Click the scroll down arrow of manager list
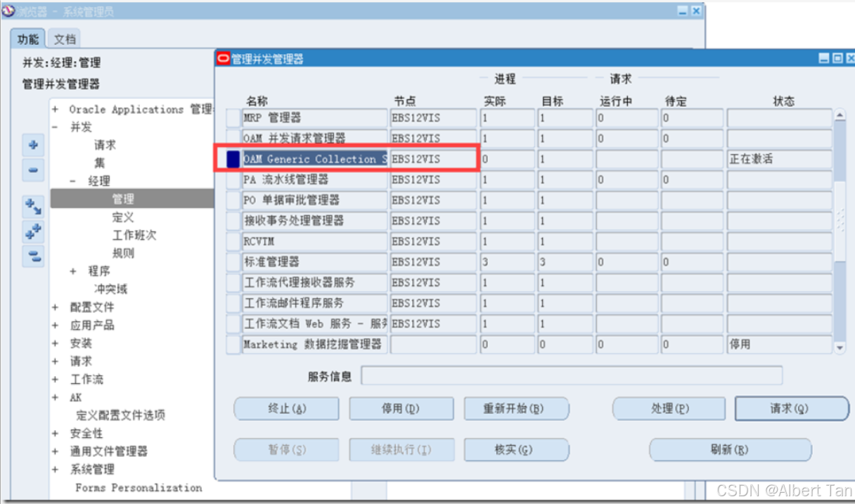 [x=840, y=347]
